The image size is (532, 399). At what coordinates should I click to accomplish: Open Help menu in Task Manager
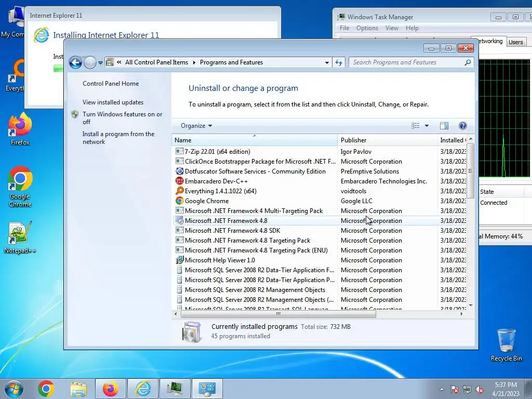point(412,28)
